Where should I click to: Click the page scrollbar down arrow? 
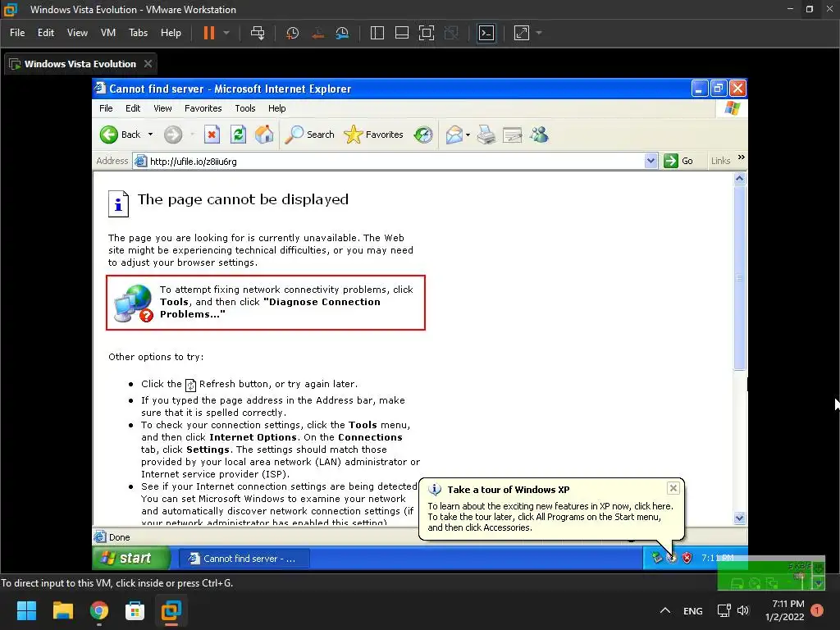[x=739, y=518]
